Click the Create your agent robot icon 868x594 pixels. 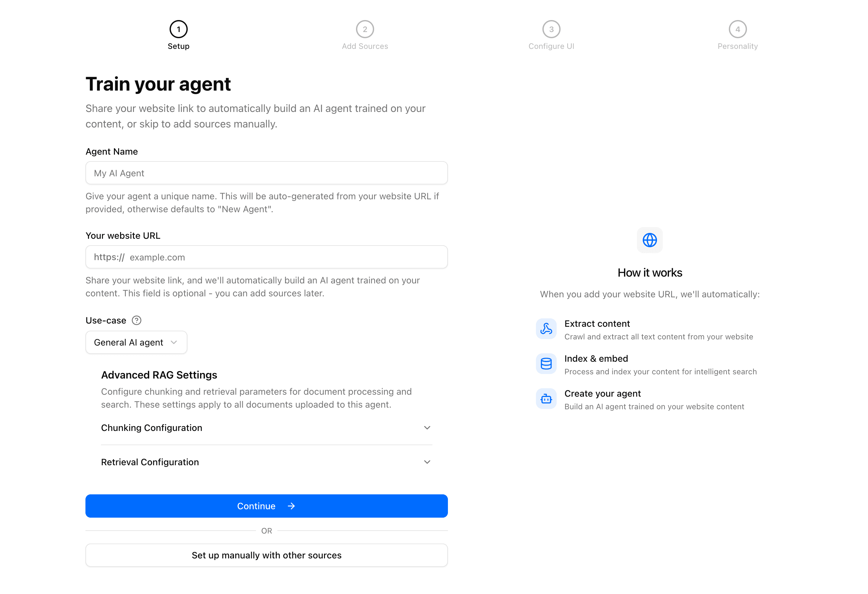[546, 399]
